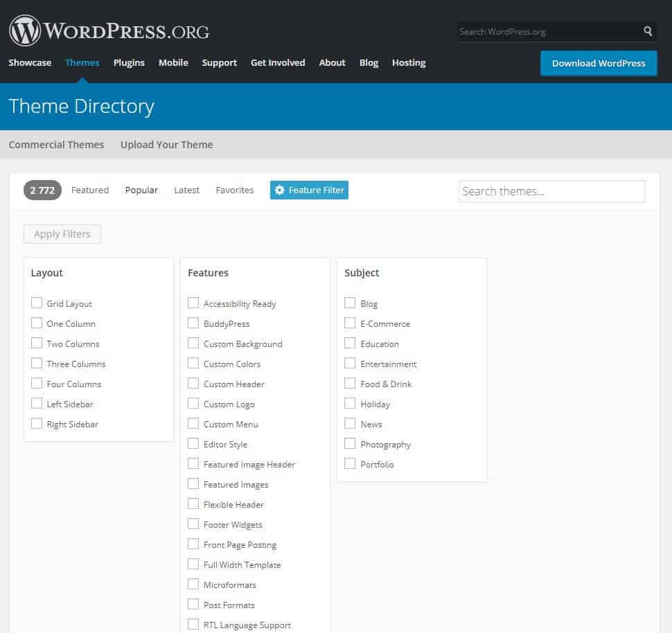Open the Showcase menu item
This screenshot has height=633, width=672.
pyautogui.click(x=30, y=62)
